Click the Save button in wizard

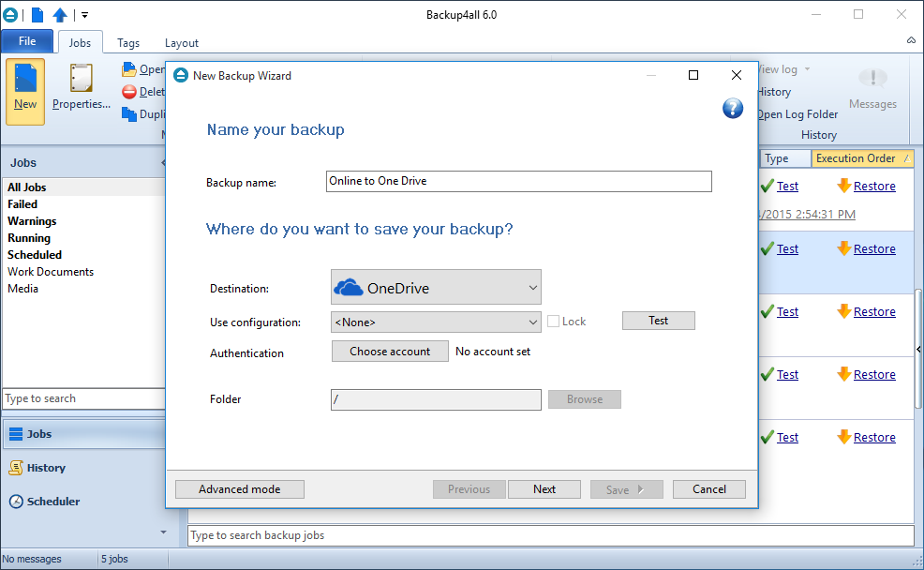626,489
